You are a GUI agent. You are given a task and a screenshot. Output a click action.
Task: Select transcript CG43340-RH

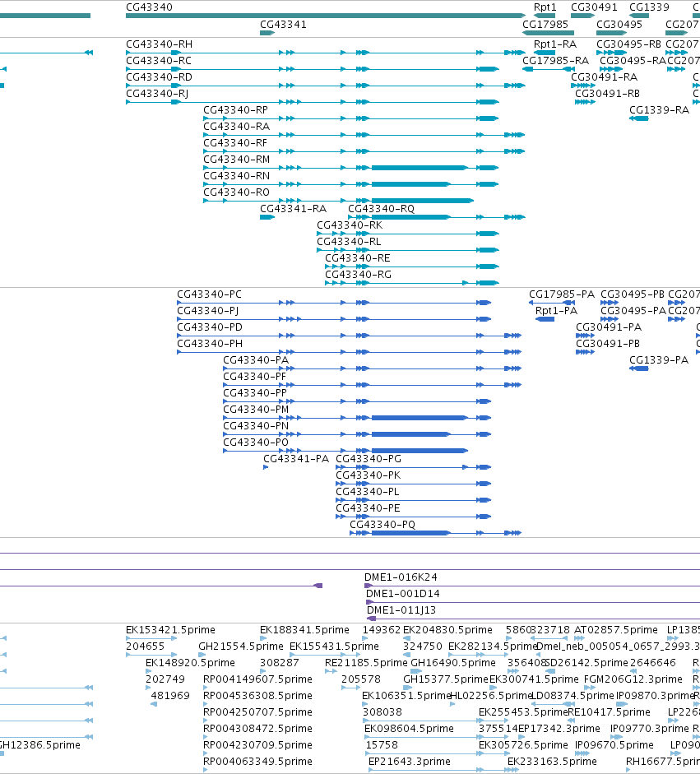pyautogui.click(x=159, y=44)
